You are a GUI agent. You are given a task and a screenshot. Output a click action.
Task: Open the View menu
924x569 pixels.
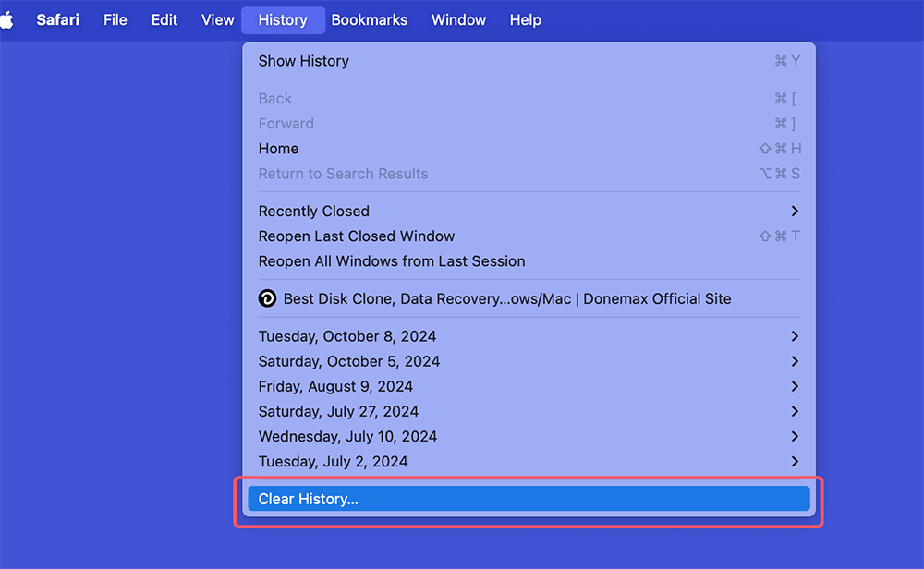218,19
